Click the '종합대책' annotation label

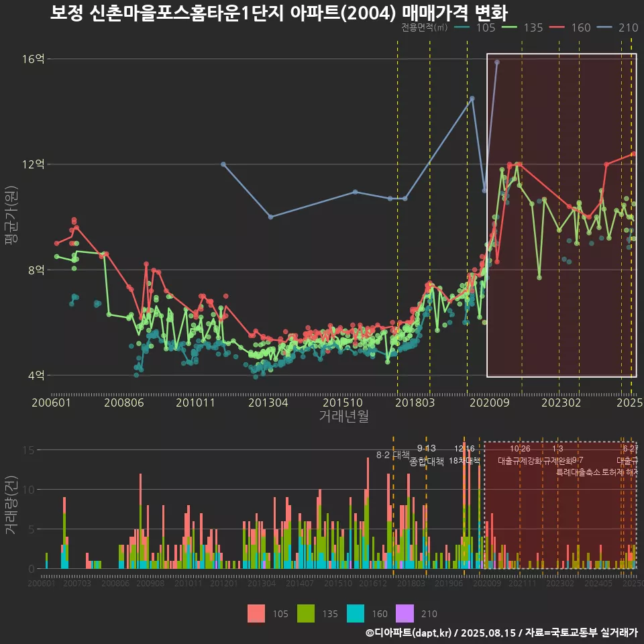[427, 462]
